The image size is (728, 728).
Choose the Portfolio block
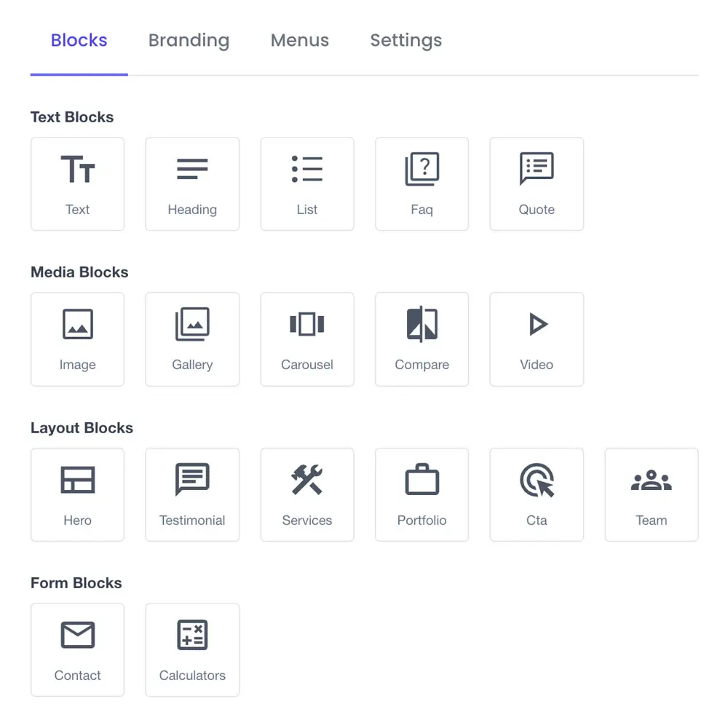[x=422, y=494]
